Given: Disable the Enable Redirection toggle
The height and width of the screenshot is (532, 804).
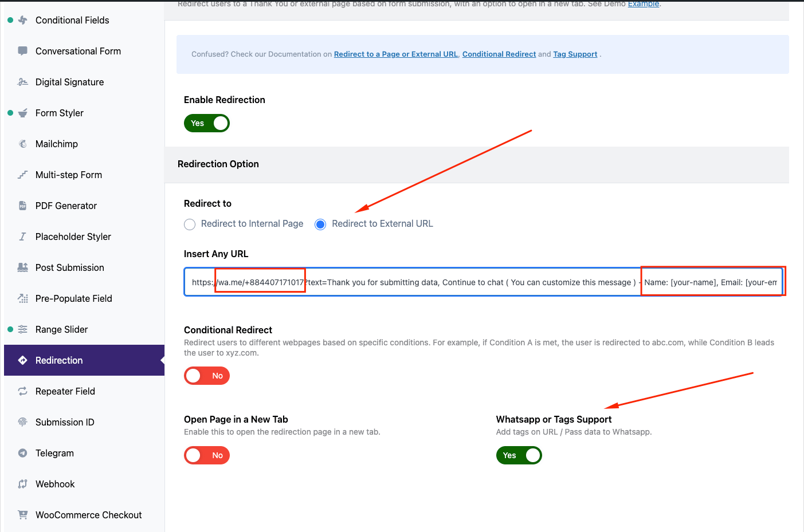Looking at the screenshot, I should (x=206, y=123).
